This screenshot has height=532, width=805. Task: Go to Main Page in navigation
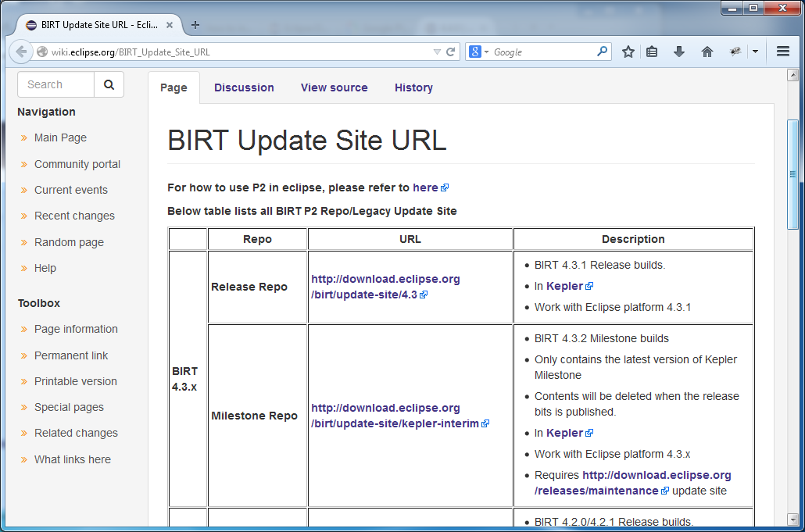61,137
